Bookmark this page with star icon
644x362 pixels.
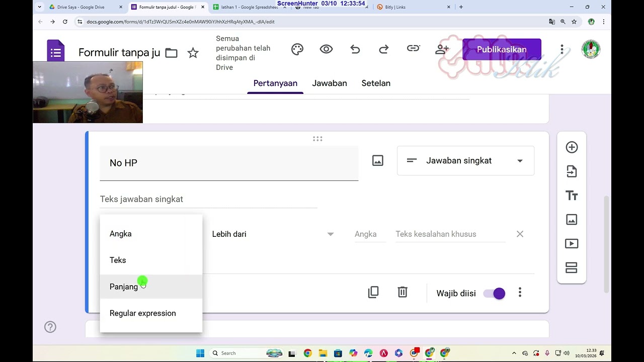(x=574, y=22)
